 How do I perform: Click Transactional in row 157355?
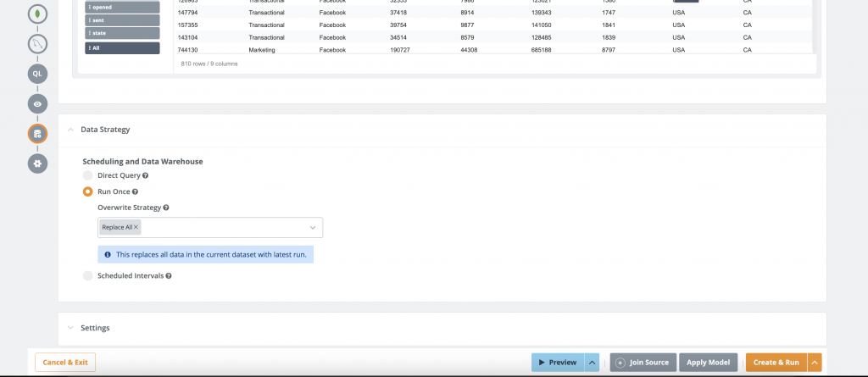pyautogui.click(x=267, y=25)
